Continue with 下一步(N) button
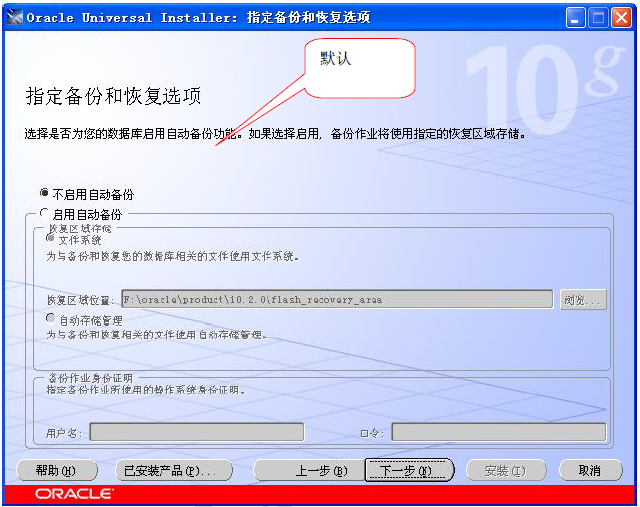The image size is (640, 507). point(409,471)
